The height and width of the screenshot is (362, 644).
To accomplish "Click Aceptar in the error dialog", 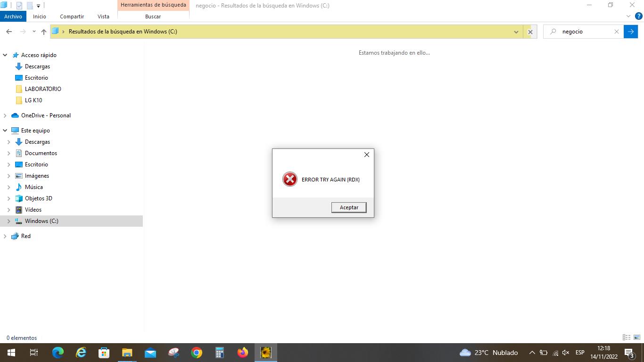I will pos(349,207).
